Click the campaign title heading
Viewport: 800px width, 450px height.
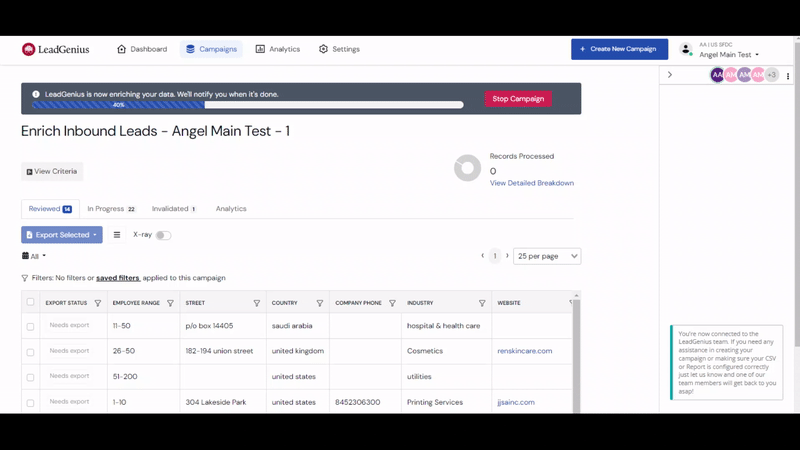(156, 131)
